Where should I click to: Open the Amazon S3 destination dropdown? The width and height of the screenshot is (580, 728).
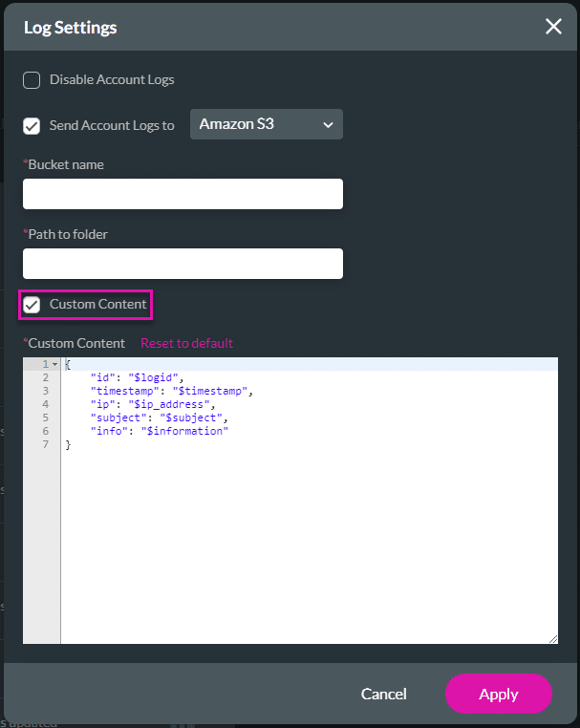[x=266, y=124]
